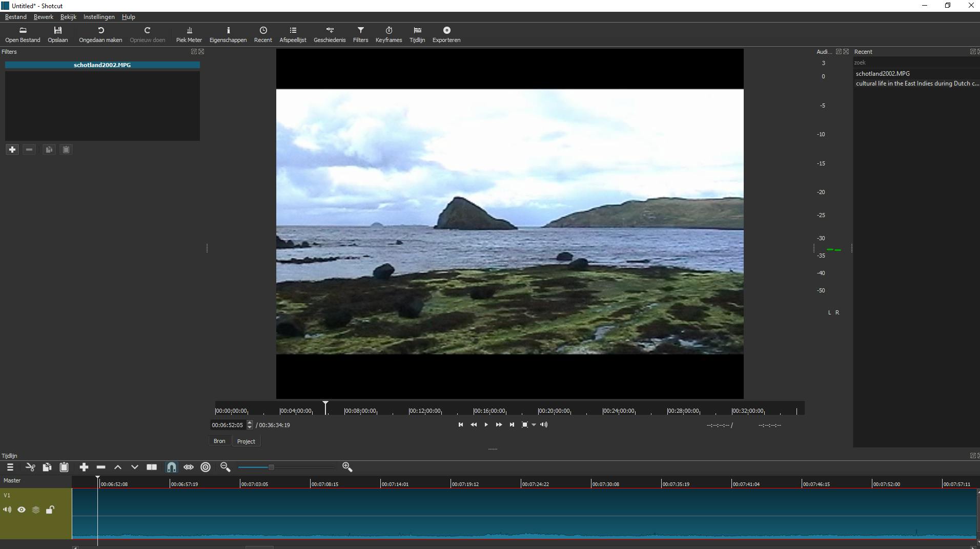Add a filter with plus button
980x549 pixels.
click(x=12, y=150)
